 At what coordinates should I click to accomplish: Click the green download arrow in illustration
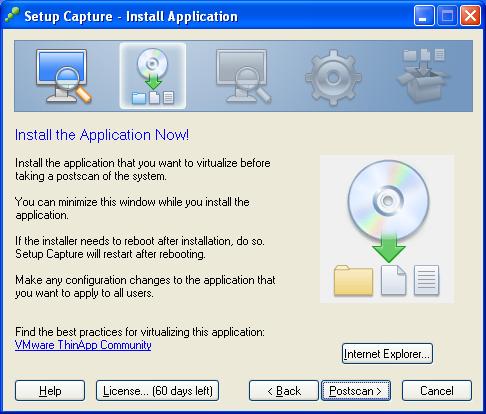click(x=389, y=248)
